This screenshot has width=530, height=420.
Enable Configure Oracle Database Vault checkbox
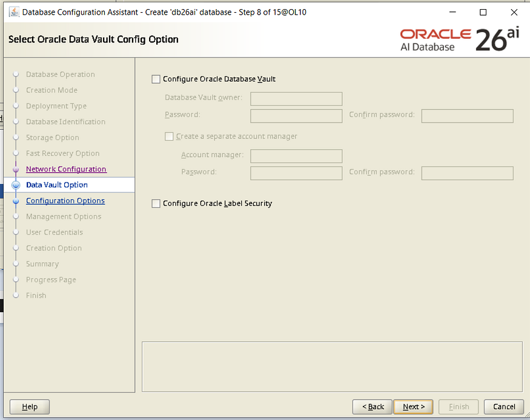[x=156, y=79]
